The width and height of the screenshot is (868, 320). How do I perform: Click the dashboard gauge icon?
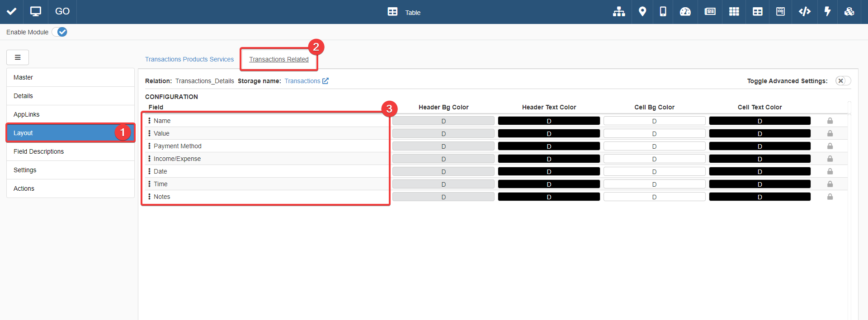[x=685, y=12]
